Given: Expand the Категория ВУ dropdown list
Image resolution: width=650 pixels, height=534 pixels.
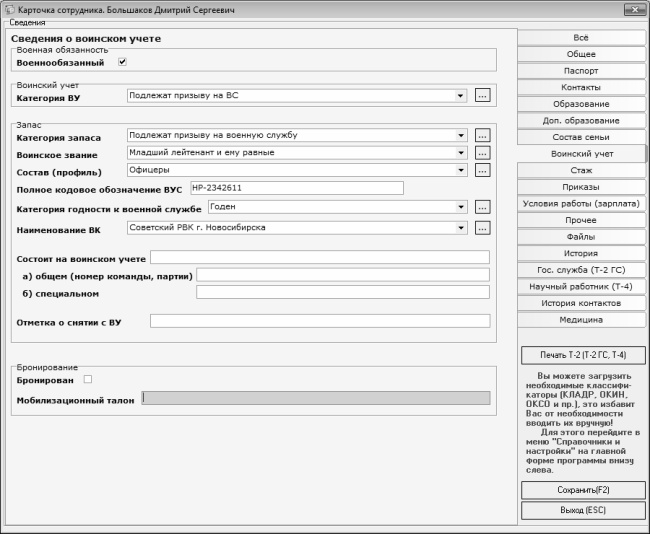Looking at the screenshot, I should point(460,96).
